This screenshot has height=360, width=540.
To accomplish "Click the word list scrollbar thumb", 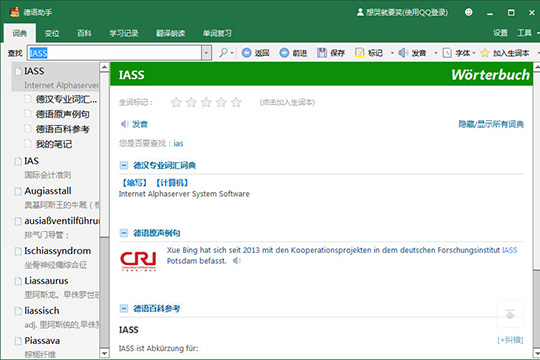I will point(104,154).
